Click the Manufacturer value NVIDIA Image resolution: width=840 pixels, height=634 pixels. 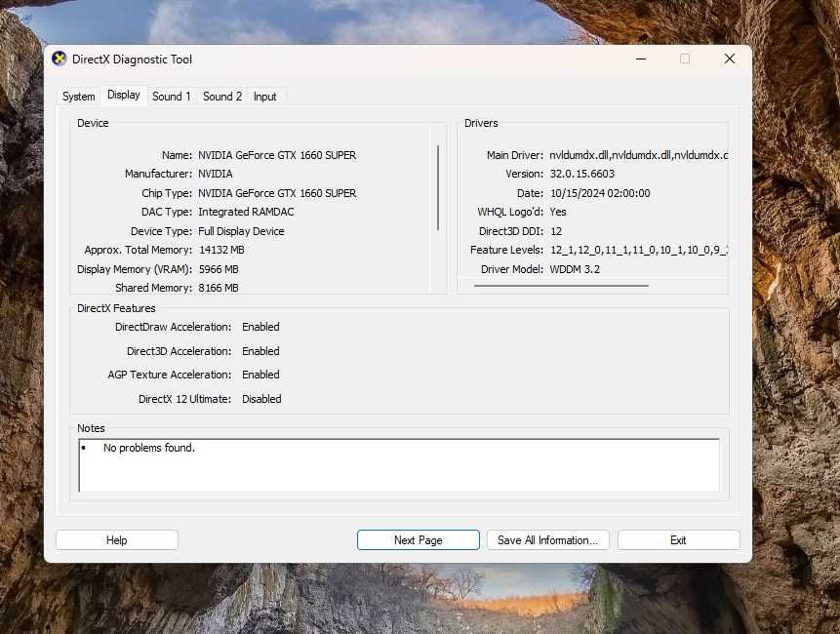click(216, 174)
